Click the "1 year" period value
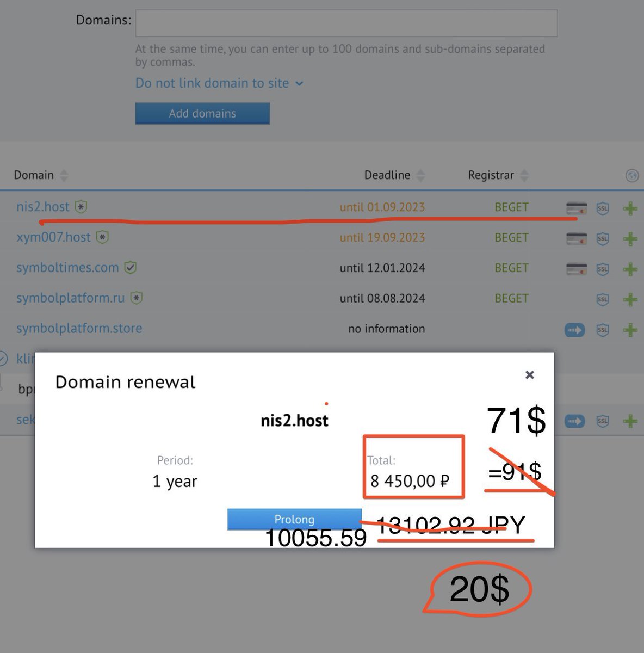The image size is (644, 653). coord(175,482)
